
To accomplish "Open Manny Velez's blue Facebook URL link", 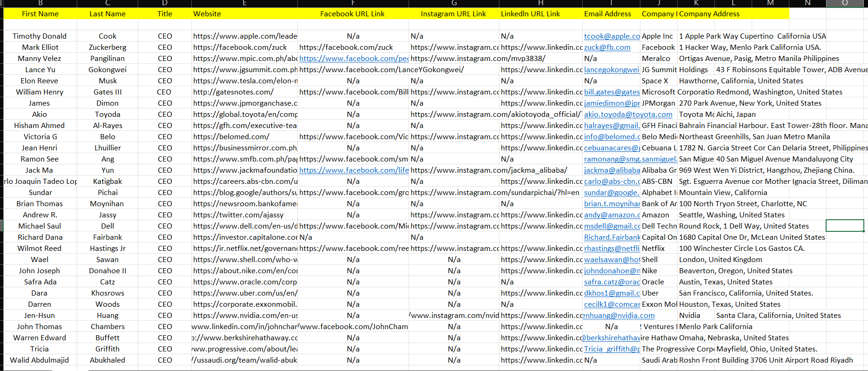I will pyautogui.click(x=354, y=58).
